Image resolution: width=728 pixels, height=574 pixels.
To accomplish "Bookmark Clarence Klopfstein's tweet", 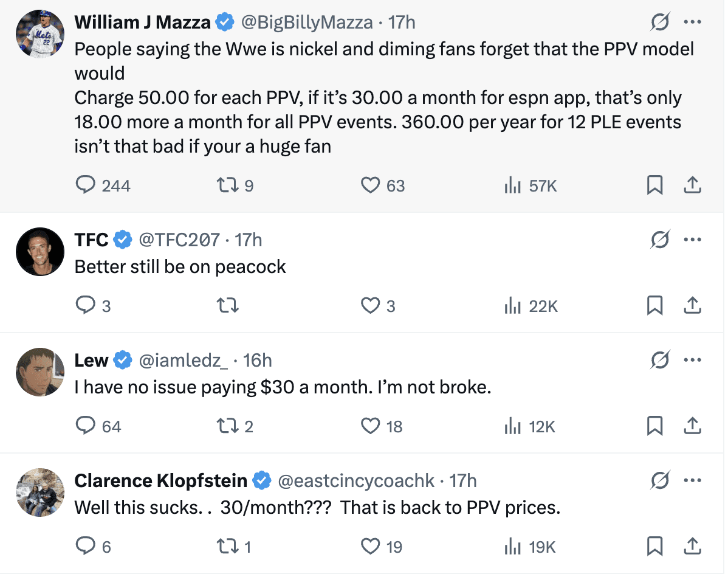I will [x=654, y=547].
